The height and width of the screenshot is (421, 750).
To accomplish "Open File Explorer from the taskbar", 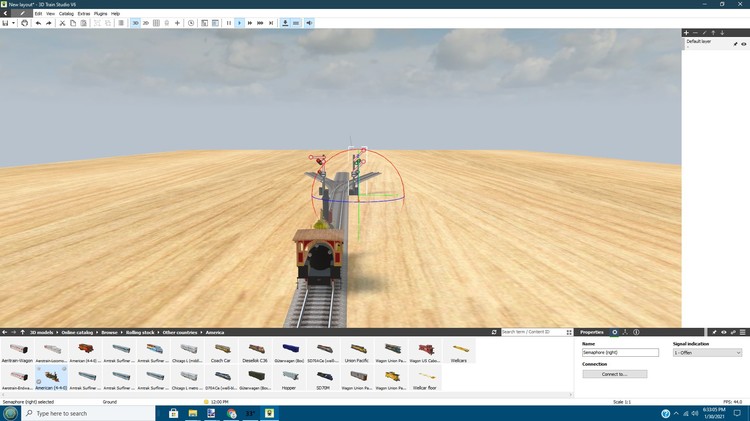I will click(193, 413).
